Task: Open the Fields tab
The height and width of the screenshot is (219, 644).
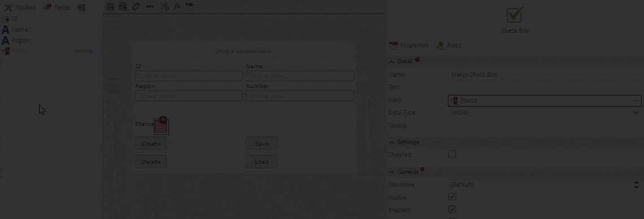Action: click(x=56, y=7)
